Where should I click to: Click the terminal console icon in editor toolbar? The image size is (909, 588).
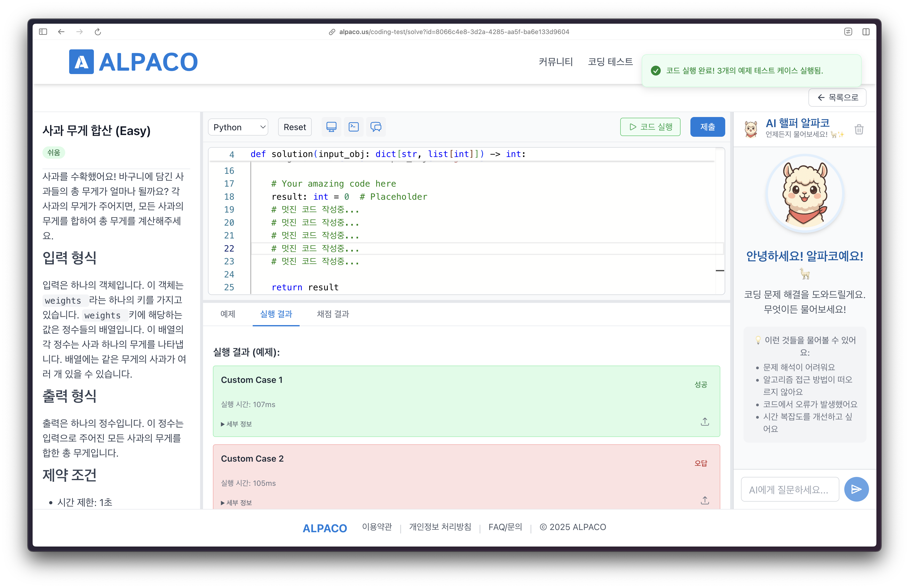coord(354,127)
